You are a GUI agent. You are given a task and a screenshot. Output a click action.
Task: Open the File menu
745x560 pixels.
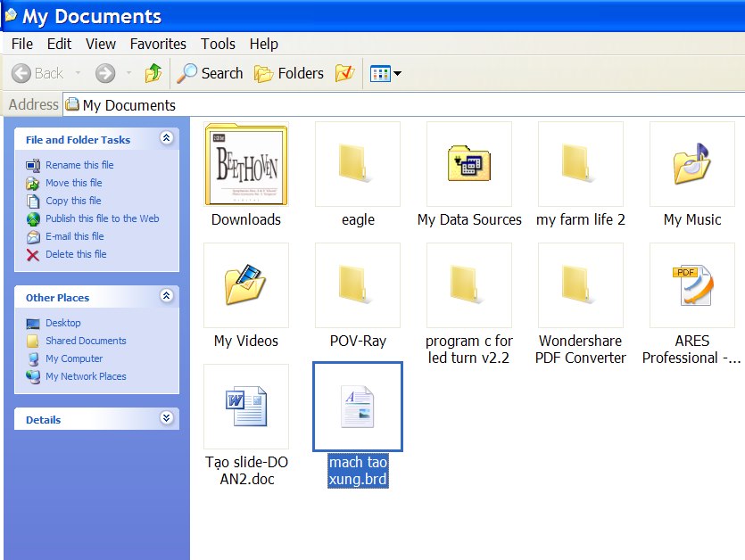21,44
